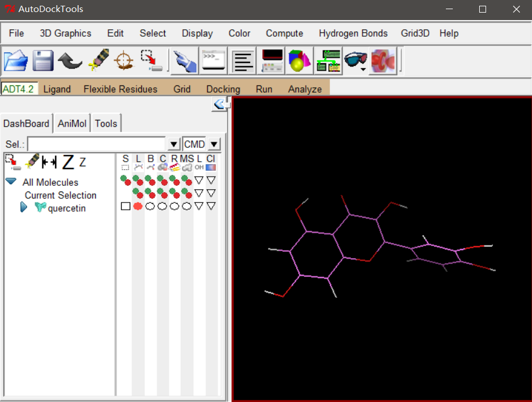
Task: Click the Cl color column header
Action: [x=211, y=162]
